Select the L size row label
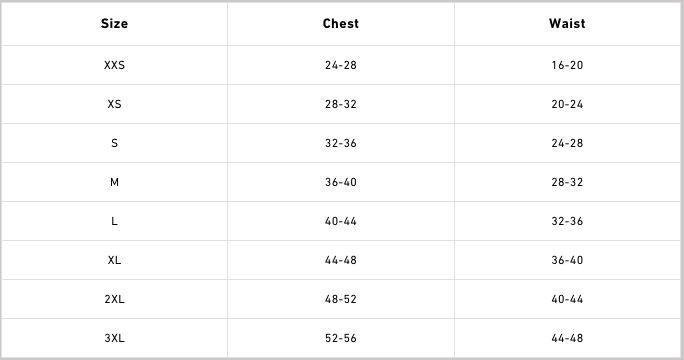 point(114,221)
